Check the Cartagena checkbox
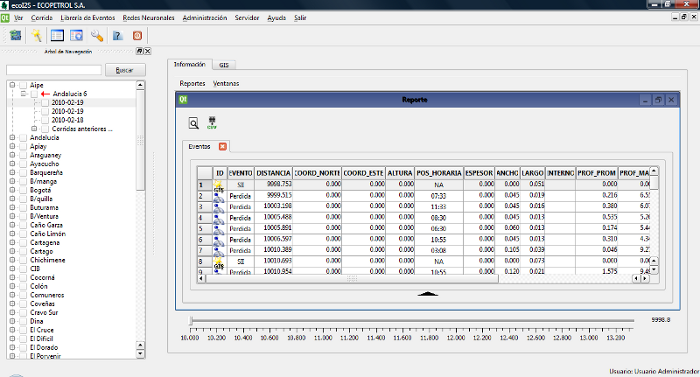 point(23,242)
